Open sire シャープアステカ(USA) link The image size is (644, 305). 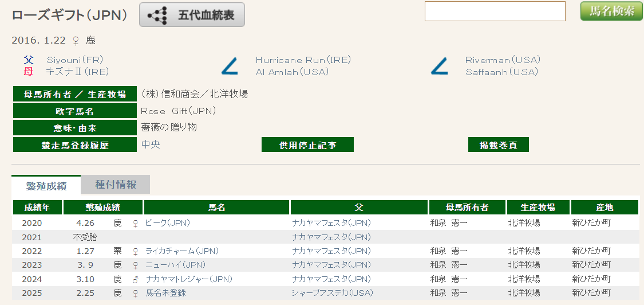[x=332, y=293]
